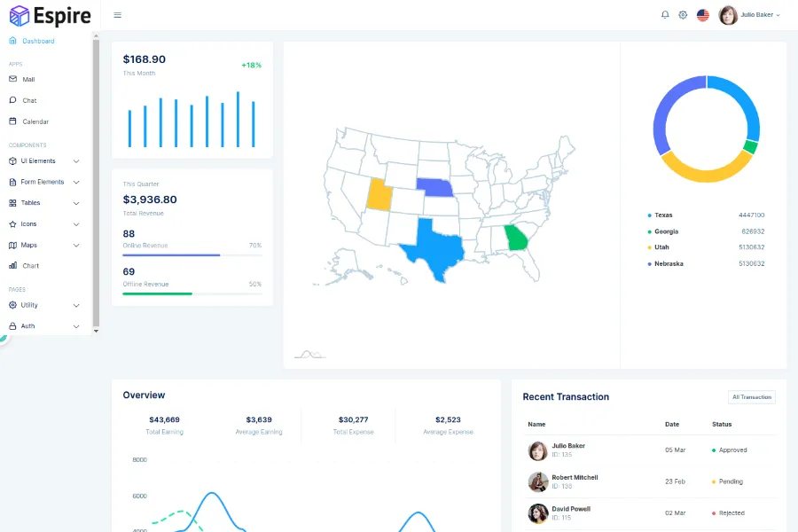
Task: Click the Espire logo
Action: click(50, 15)
